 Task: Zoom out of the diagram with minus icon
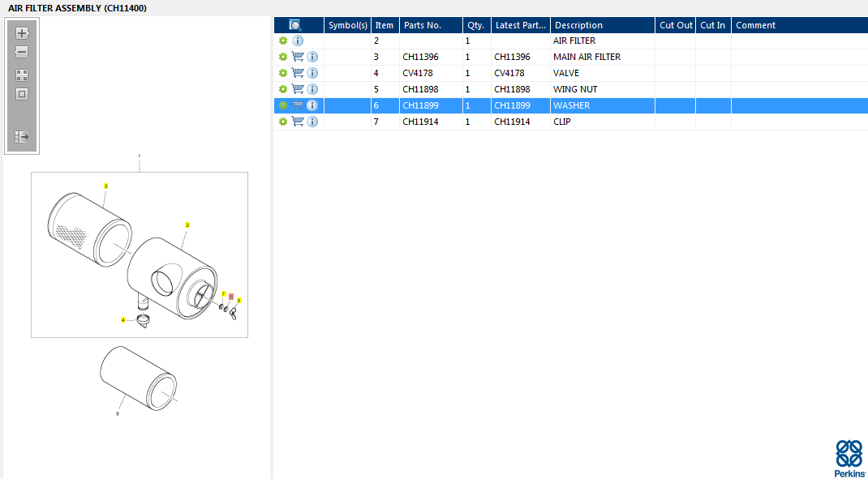[22, 53]
